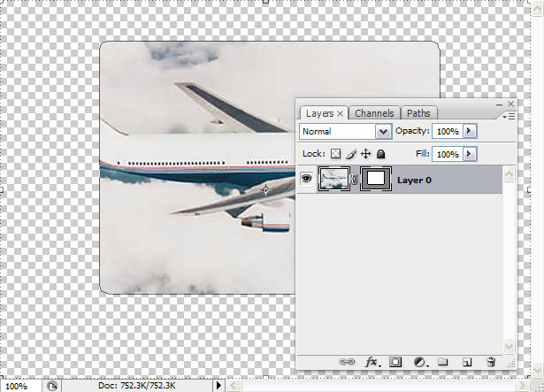Switch to the Paths tab

(418, 113)
